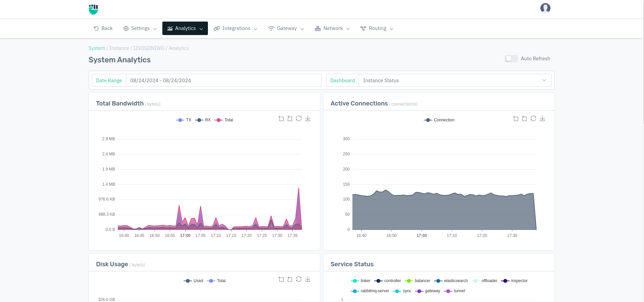644x302 pixels.
Task: Toggle balancer service in legend
Action: (x=418, y=281)
